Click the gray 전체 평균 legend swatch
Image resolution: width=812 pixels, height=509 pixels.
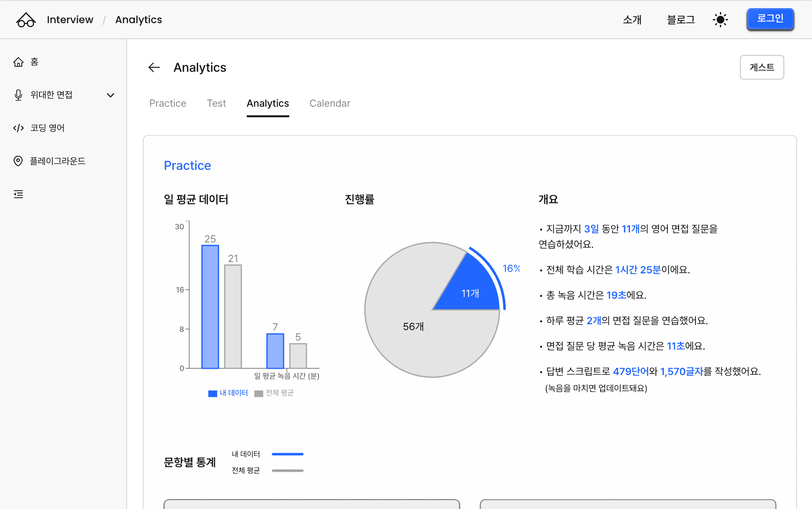pyautogui.click(x=259, y=394)
